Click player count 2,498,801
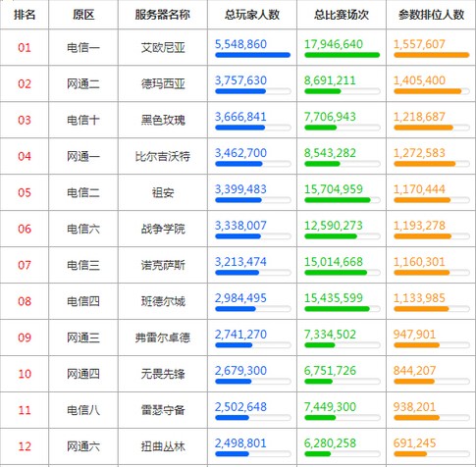 240,443
